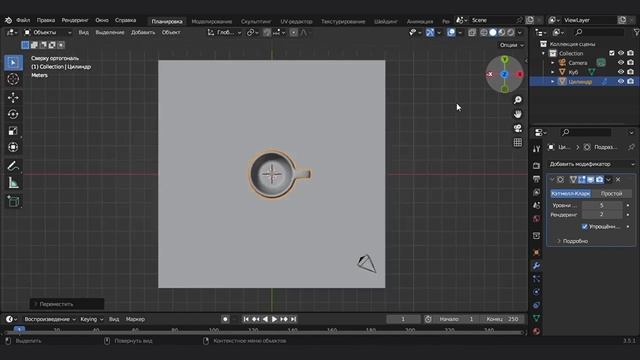Open the Object Data green triangle tab
The height and width of the screenshot is (360, 640).
(536, 318)
